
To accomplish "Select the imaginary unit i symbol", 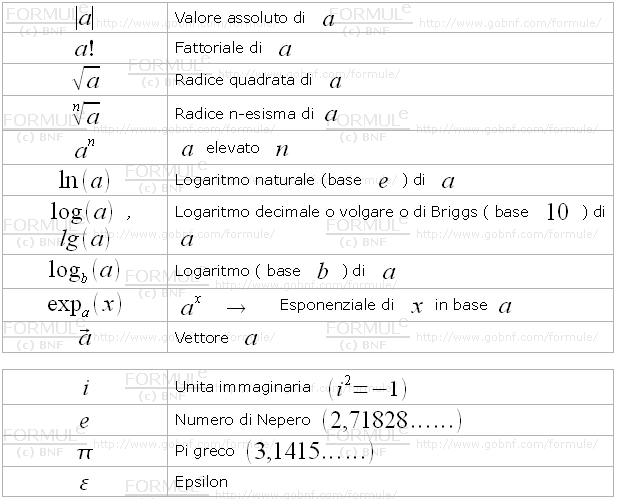I will click(84, 387).
